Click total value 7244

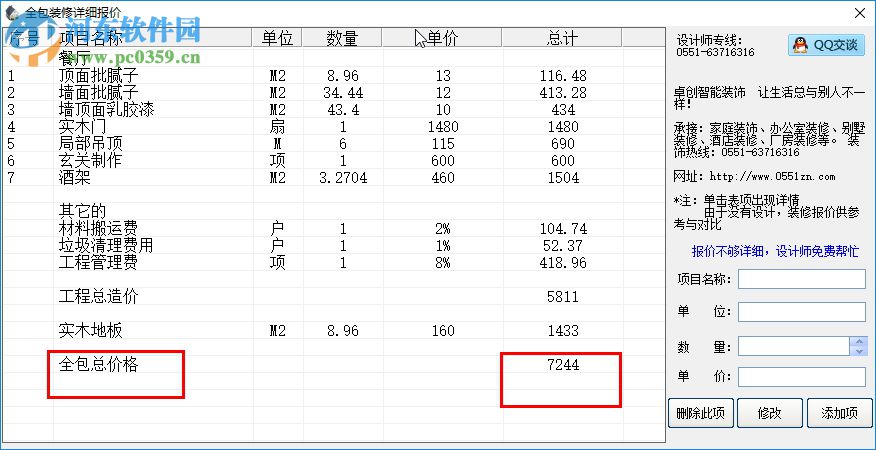tap(563, 365)
